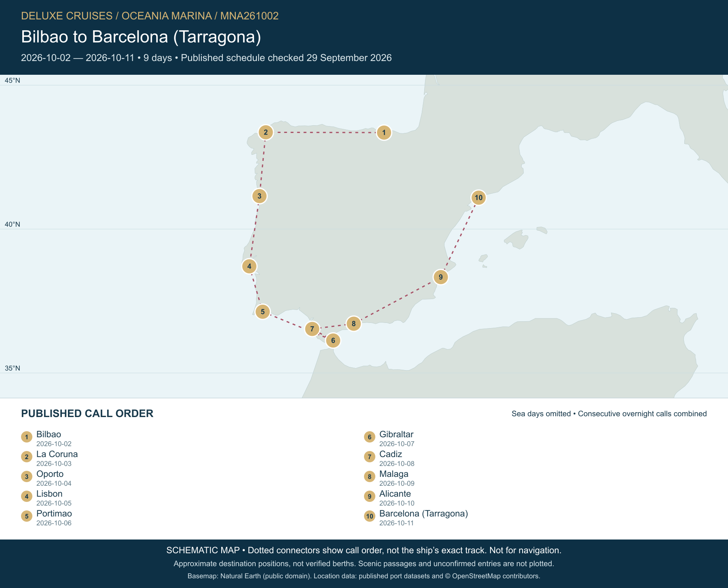The width and height of the screenshot is (728, 588).
Task: Click legend badge 2 beside La Coruna
Action: tap(27, 457)
